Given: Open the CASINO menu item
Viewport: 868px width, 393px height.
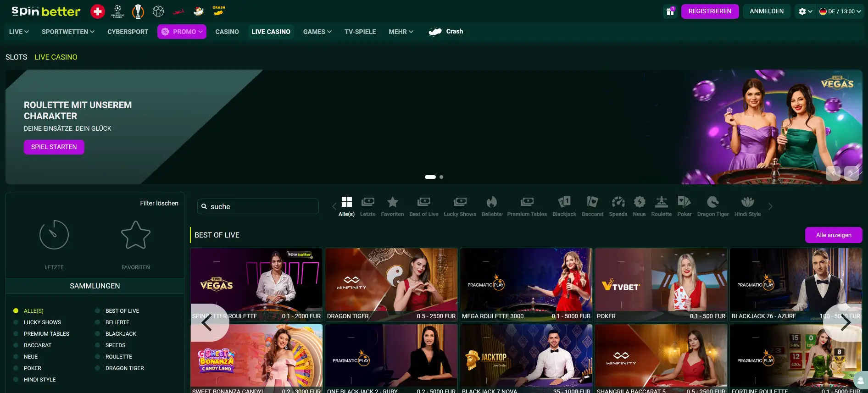Looking at the screenshot, I should pos(227,32).
